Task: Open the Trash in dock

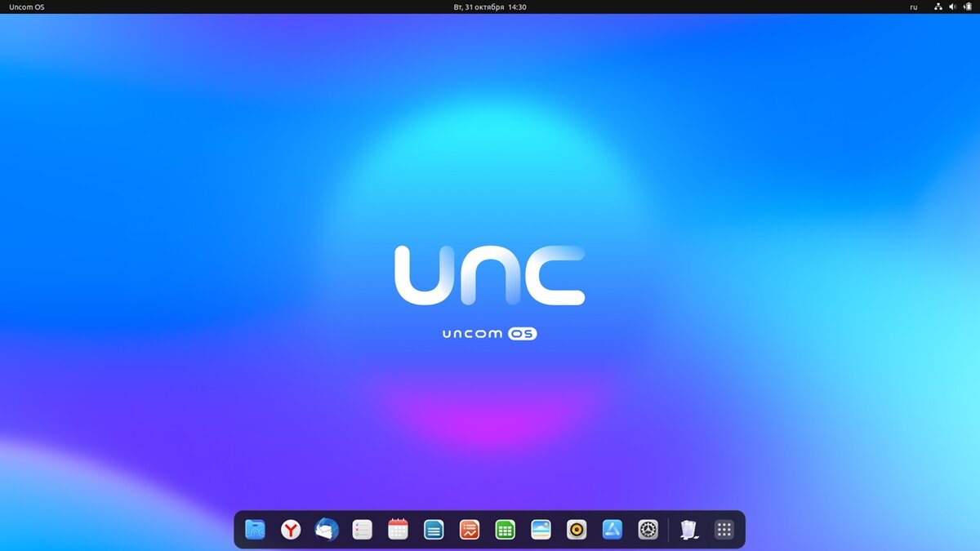Action: 688,530
